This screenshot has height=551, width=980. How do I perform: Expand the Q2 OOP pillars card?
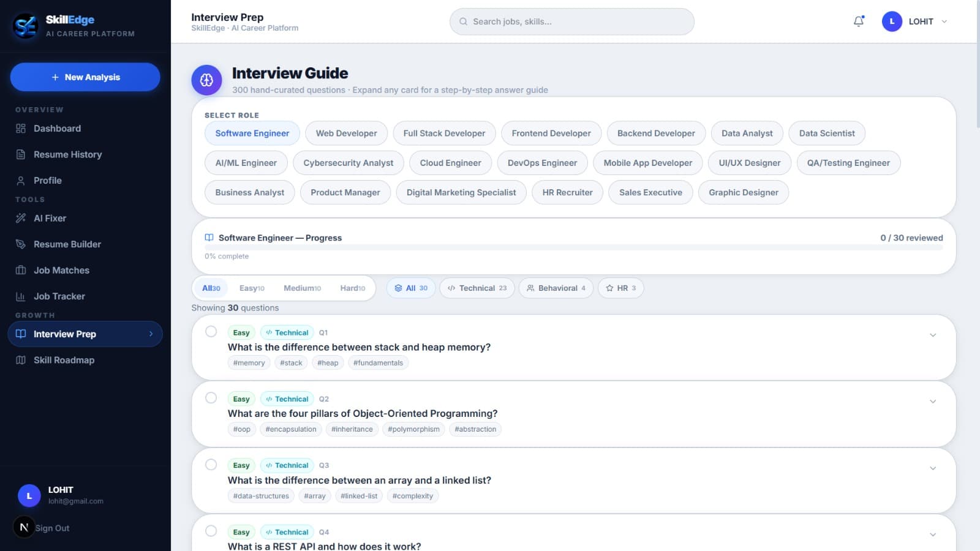pyautogui.click(x=933, y=402)
